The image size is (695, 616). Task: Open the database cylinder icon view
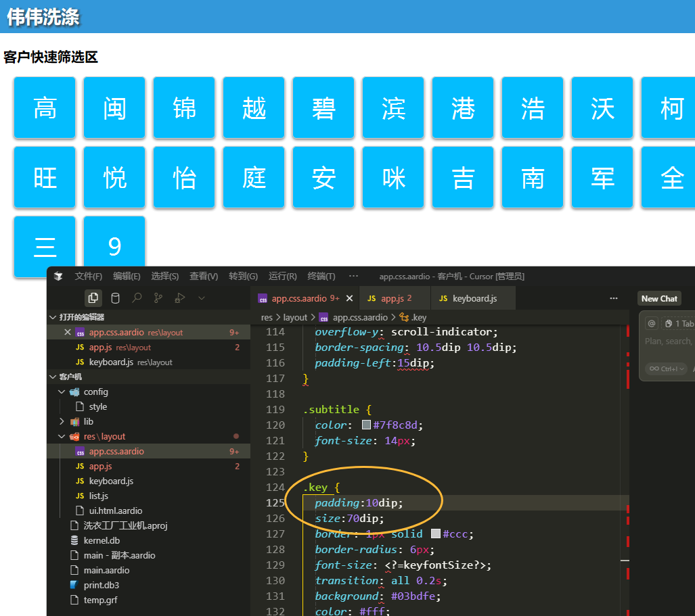[x=115, y=298]
